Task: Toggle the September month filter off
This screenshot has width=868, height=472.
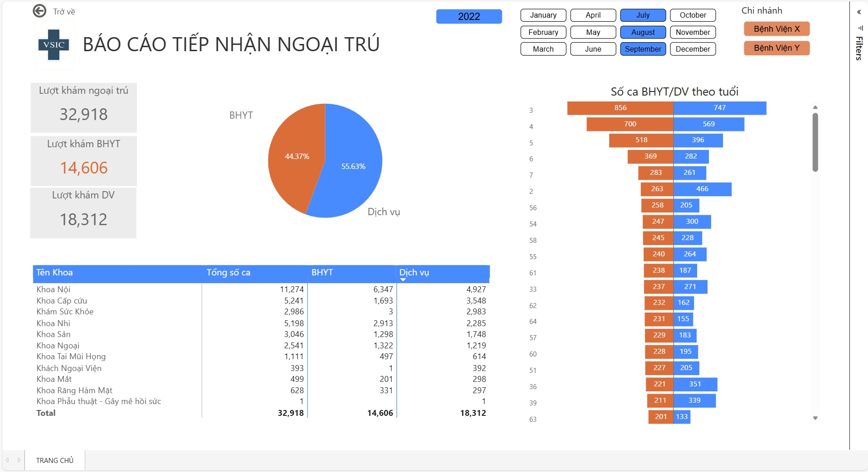Action: coord(643,49)
